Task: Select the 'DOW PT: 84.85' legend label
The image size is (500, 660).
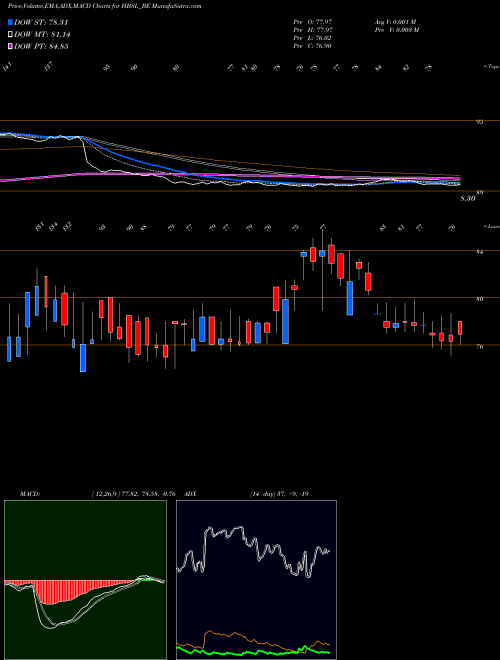Action: [41, 46]
